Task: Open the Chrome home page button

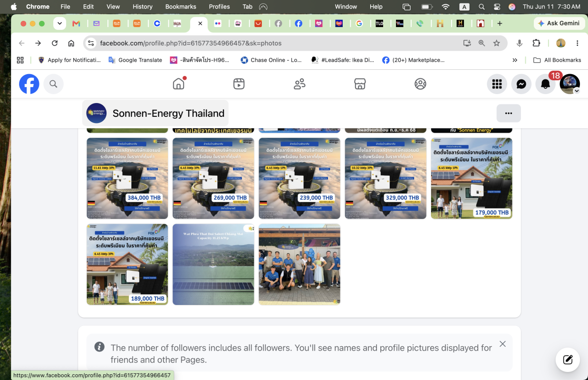Action: tap(71, 43)
